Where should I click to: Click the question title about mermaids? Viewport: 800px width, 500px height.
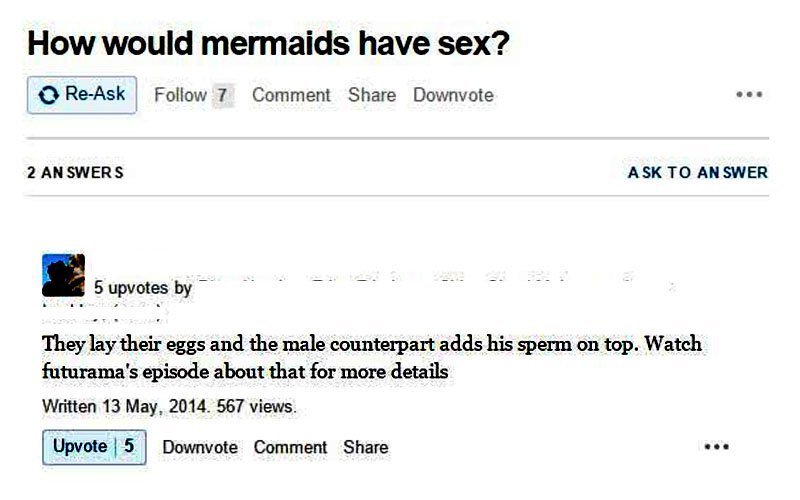(x=268, y=43)
